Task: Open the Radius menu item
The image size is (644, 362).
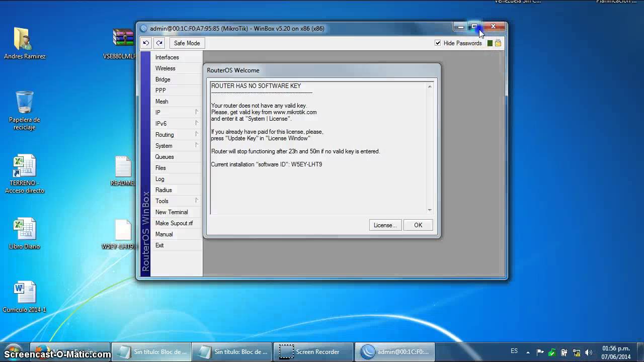Action: (x=177, y=190)
